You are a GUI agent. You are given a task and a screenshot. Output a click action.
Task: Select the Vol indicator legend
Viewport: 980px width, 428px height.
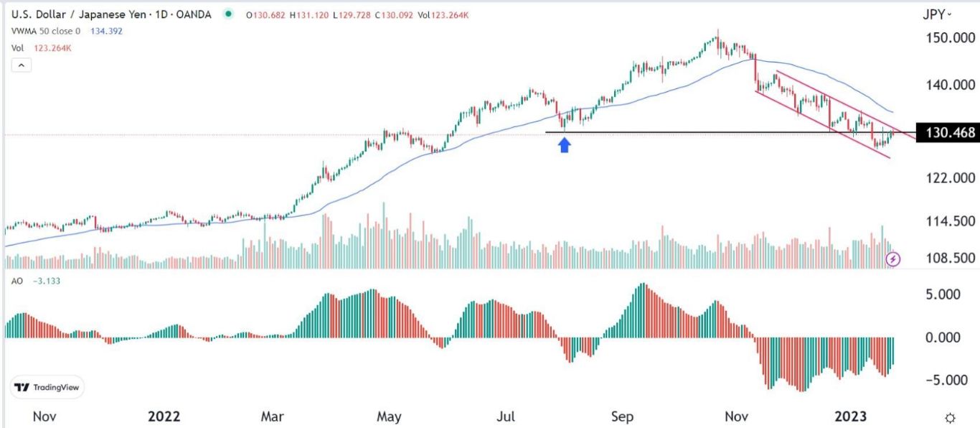point(18,48)
